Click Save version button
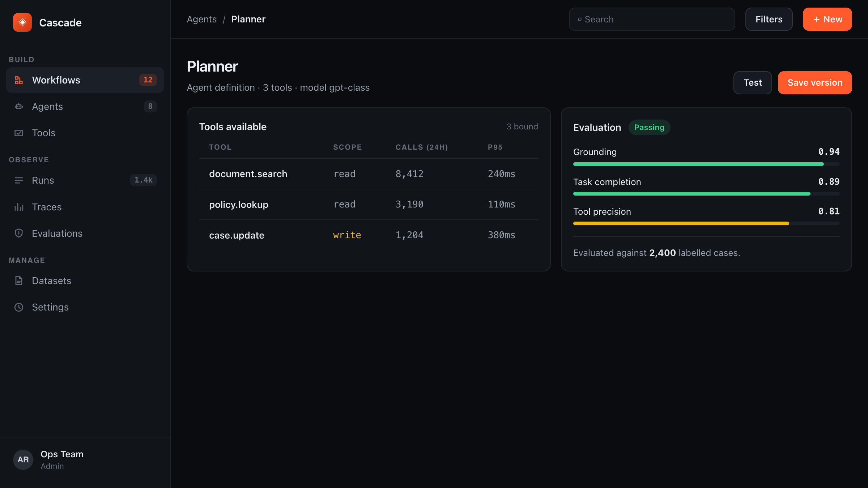The width and height of the screenshot is (868, 488). coord(815,83)
